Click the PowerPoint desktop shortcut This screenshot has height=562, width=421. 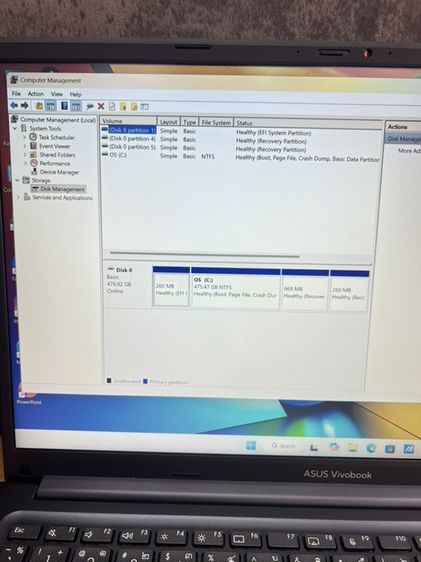pyautogui.click(x=29, y=395)
